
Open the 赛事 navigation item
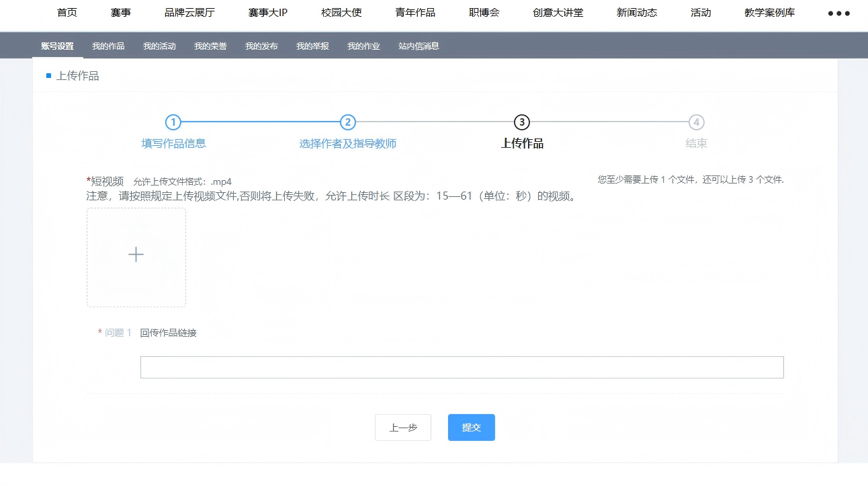click(121, 13)
